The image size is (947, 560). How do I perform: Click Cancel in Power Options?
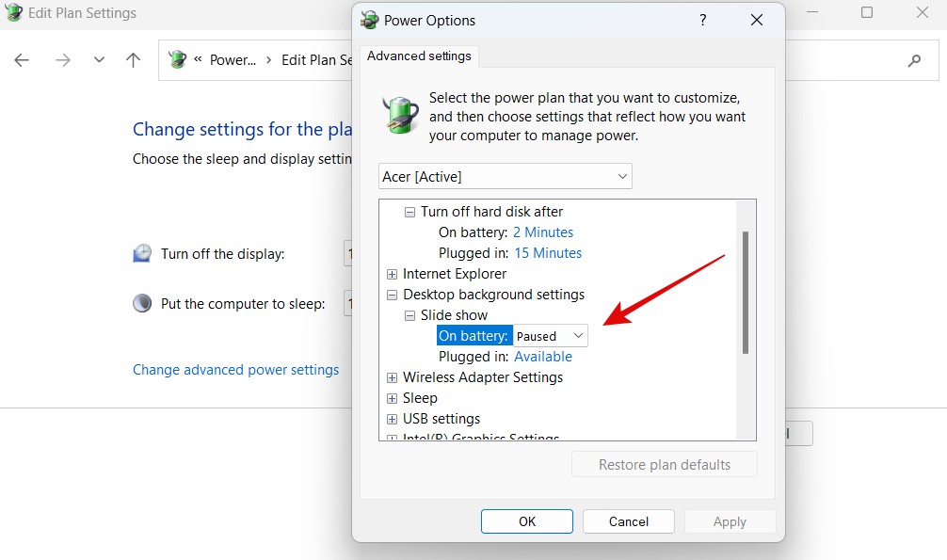(628, 521)
